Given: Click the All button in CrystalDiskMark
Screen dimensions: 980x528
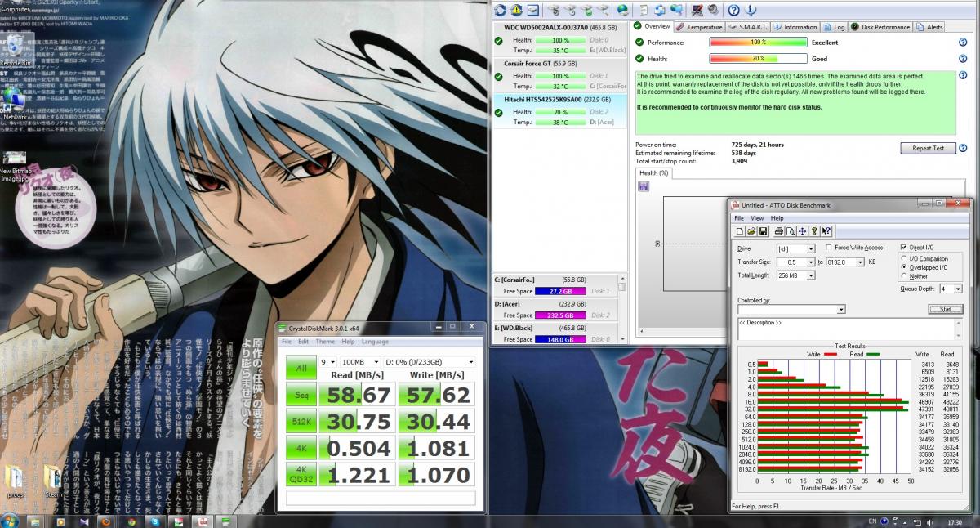Looking at the screenshot, I should (300, 368).
